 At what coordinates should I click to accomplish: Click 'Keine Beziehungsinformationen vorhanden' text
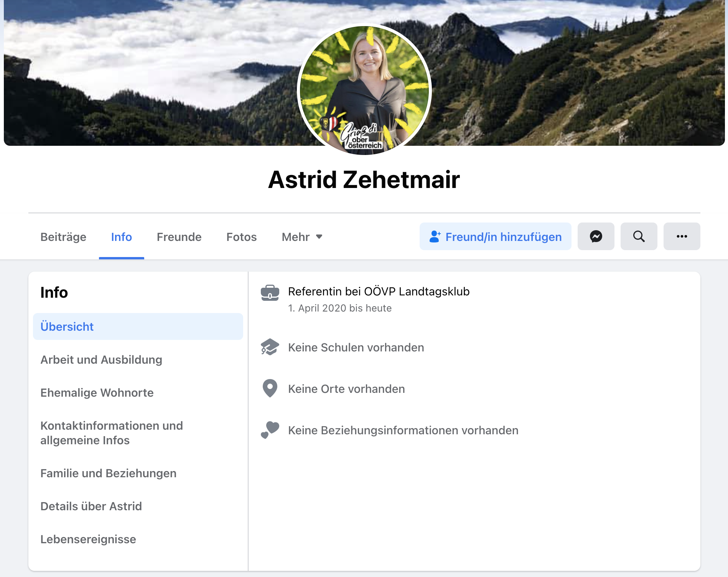coord(403,430)
